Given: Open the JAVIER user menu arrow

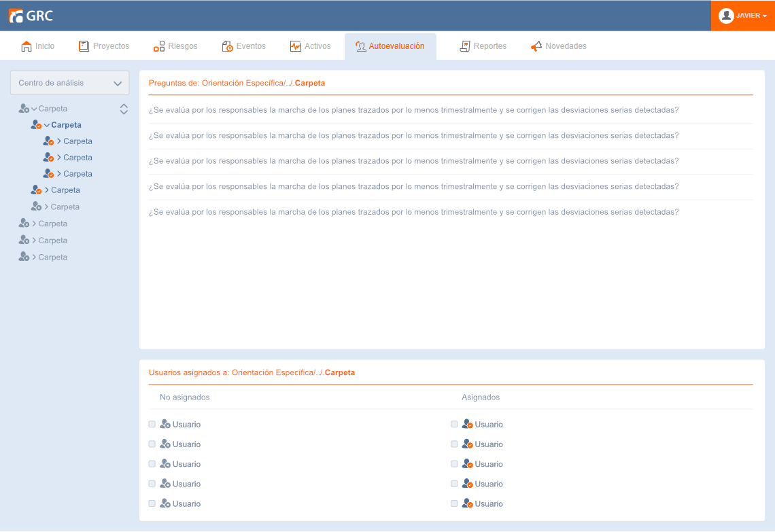Looking at the screenshot, I should point(765,16).
